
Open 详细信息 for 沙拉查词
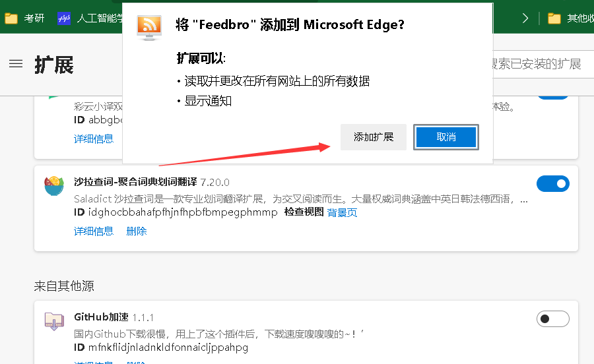(x=94, y=231)
